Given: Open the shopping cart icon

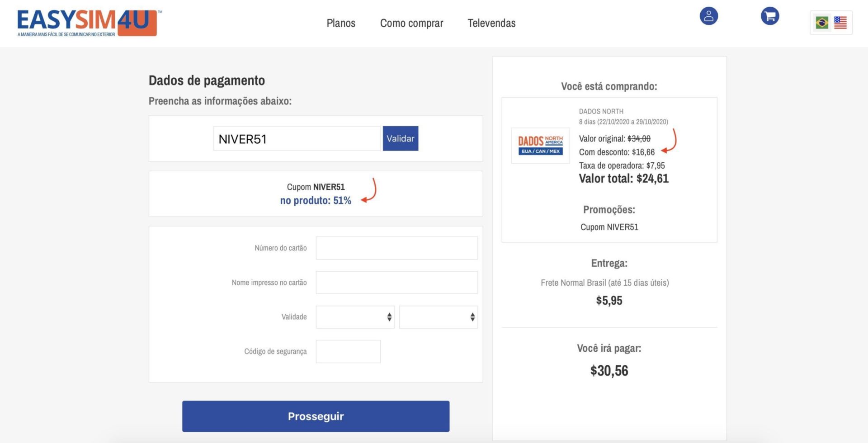Looking at the screenshot, I should (x=770, y=16).
